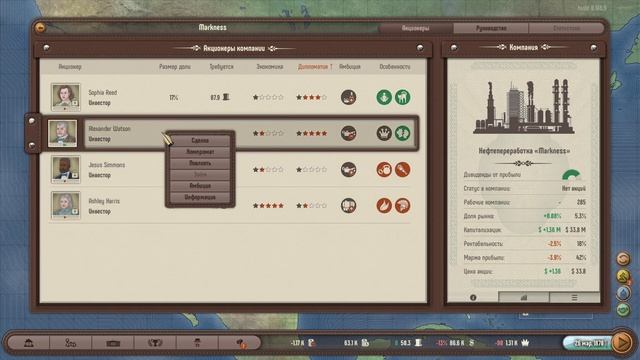The image size is (640, 360).
Task: Click the orange back arrow beside Markness title
Action: pos(40,27)
